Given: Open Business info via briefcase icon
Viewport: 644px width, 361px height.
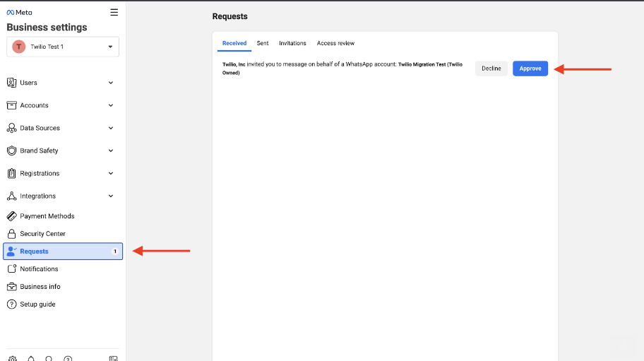Looking at the screenshot, I should click(11, 286).
